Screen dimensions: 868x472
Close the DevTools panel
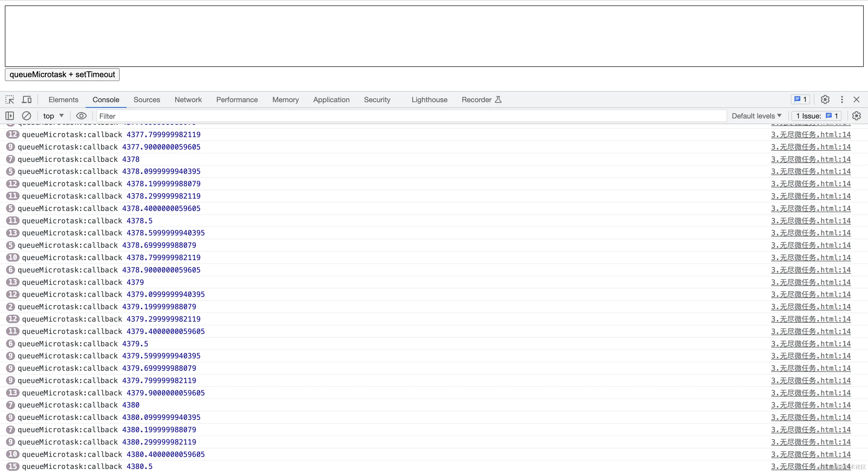(x=856, y=100)
